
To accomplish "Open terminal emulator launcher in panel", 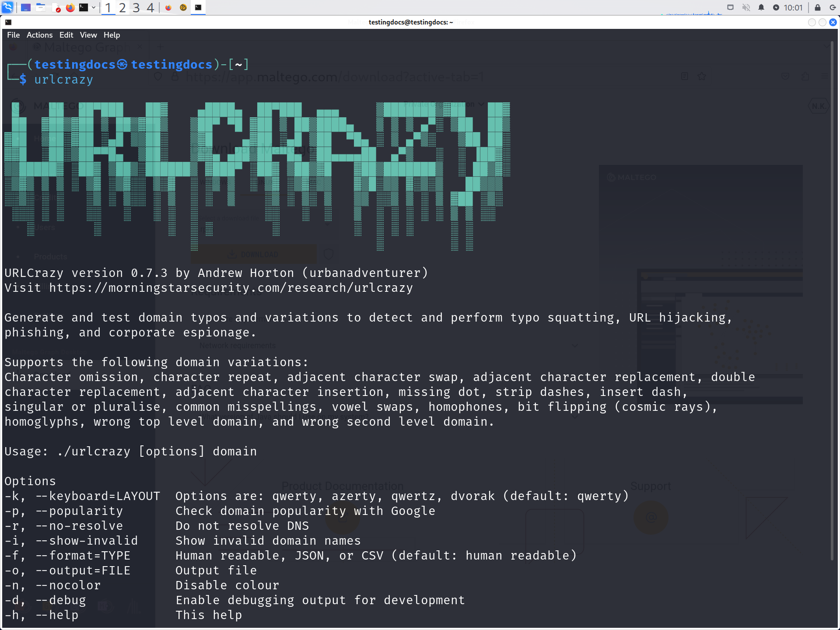I will coord(84,7).
